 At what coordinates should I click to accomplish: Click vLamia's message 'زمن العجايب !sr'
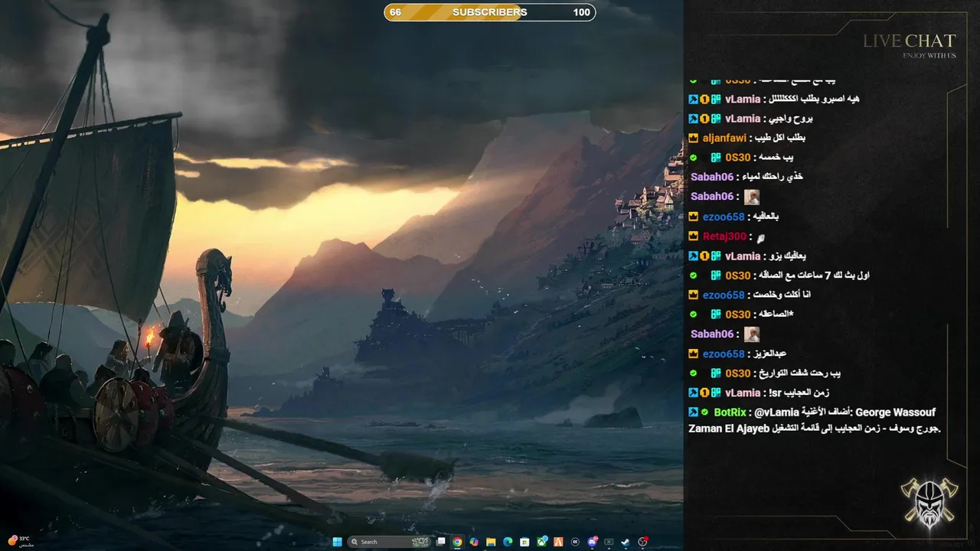click(x=797, y=393)
